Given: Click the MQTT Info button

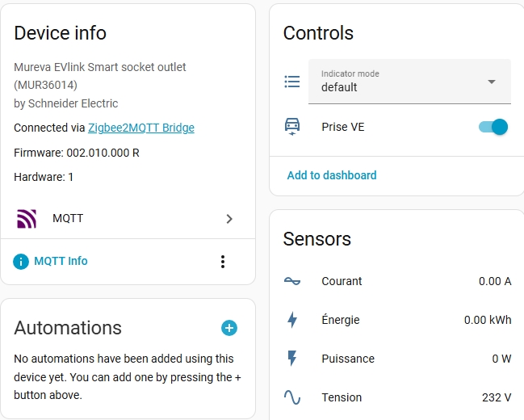Looking at the screenshot, I should [61, 262].
